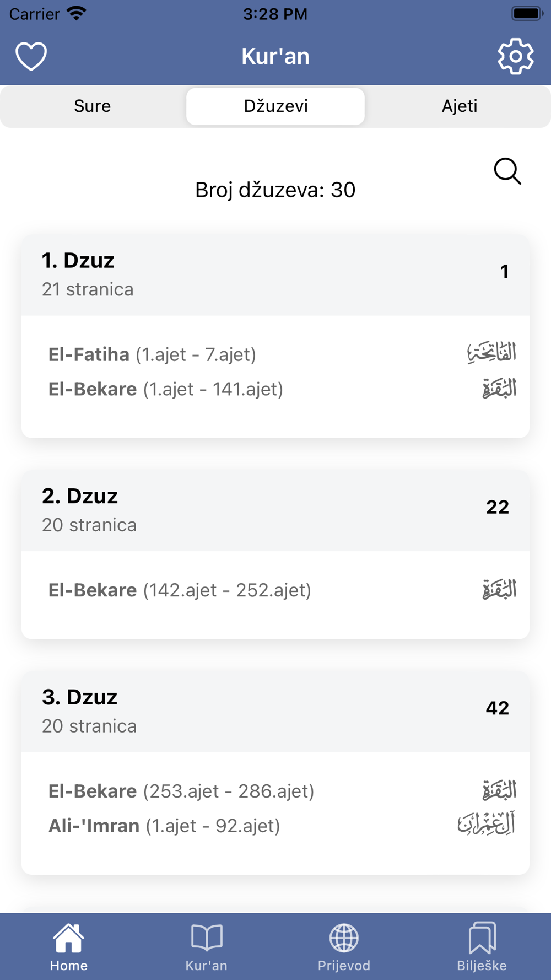551x980 pixels.
Task: Open the 3. Dzuz header
Action: coord(275,712)
